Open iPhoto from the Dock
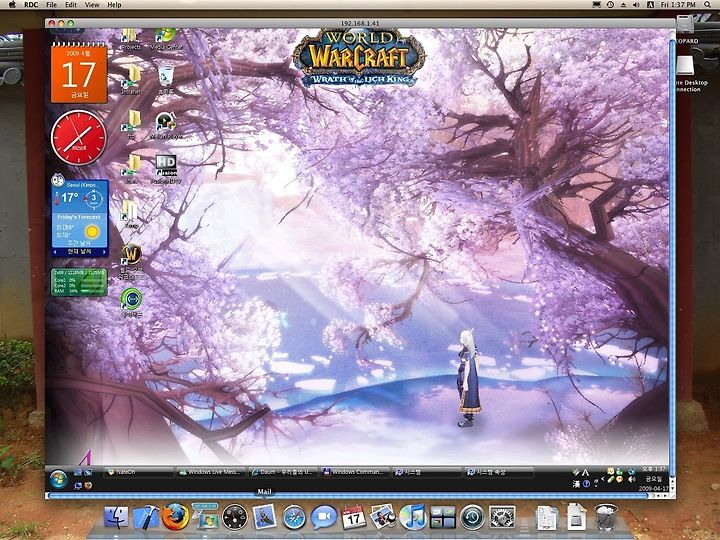Viewport: 720px width, 540px height. (x=383, y=517)
